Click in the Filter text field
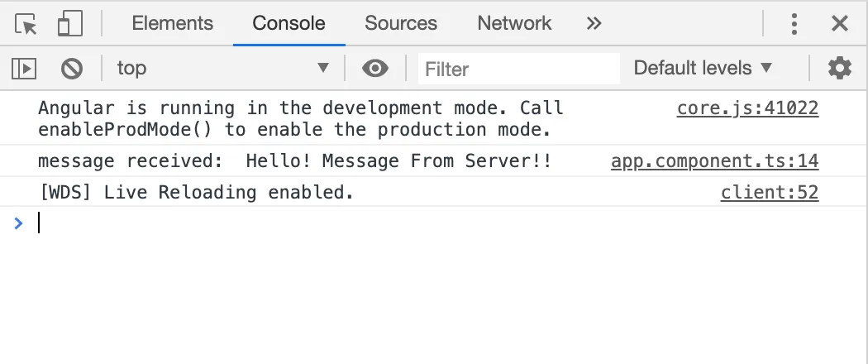This screenshot has width=868, height=364. pos(519,69)
